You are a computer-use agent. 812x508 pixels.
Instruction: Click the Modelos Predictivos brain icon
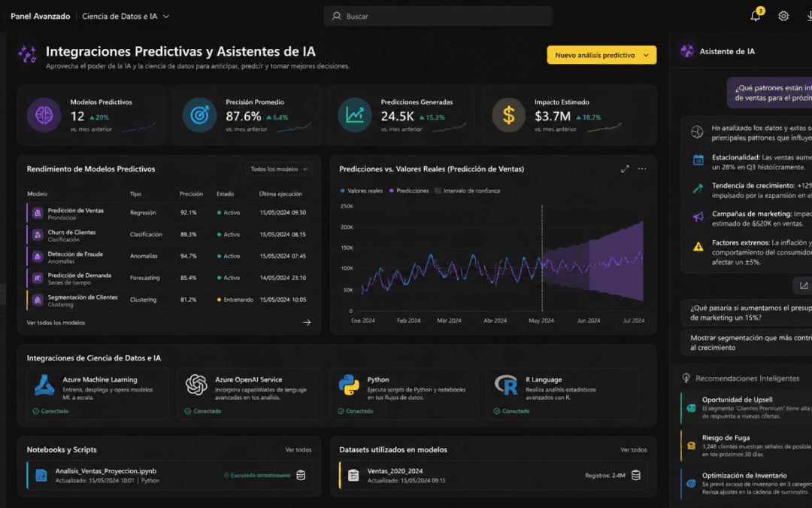[44, 115]
